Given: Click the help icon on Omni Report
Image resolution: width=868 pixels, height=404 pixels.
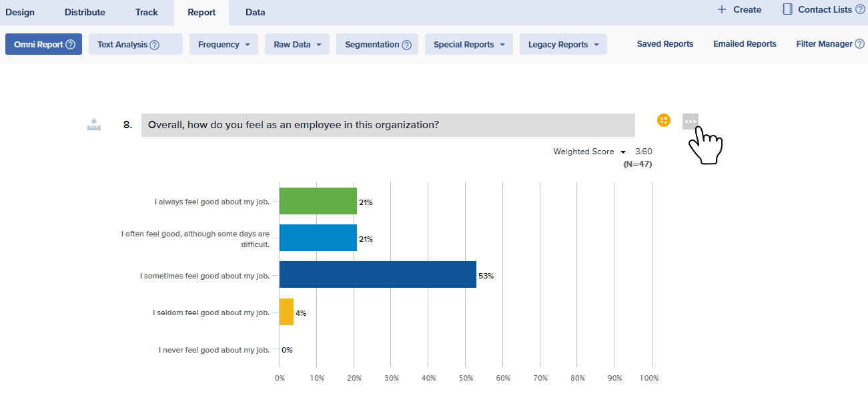Looking at the screenshot, I should pyautogui.click(x=70, y=45).
